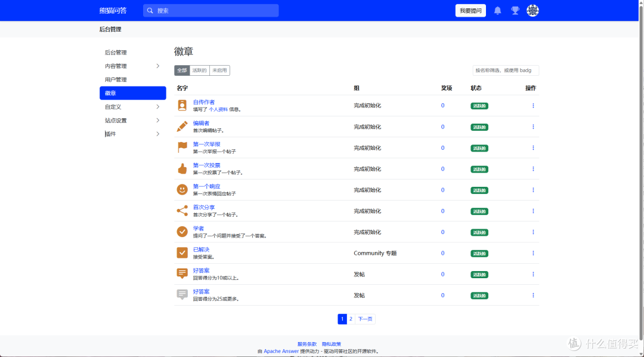The image size is (644, 357).
Task: Click the 第一次举报 flag badge icon
Action: (182, 147)
